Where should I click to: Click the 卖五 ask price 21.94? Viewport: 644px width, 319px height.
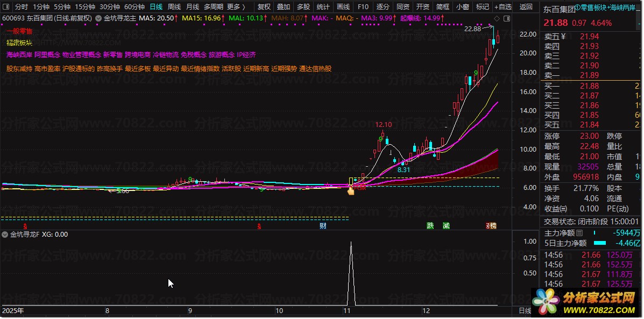pos(589,37)
